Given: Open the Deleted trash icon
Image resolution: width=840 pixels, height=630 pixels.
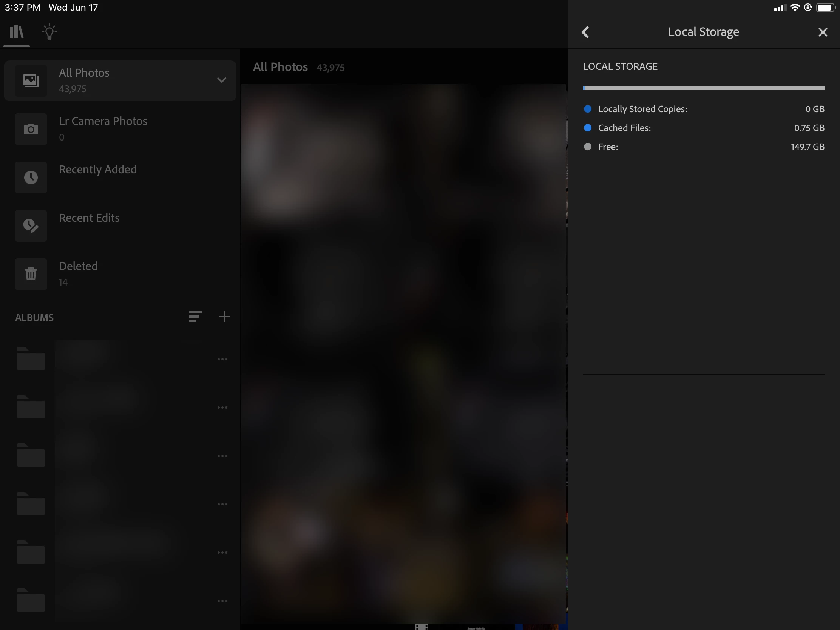Looking at the screenshot, I should [x=31, y=274].
